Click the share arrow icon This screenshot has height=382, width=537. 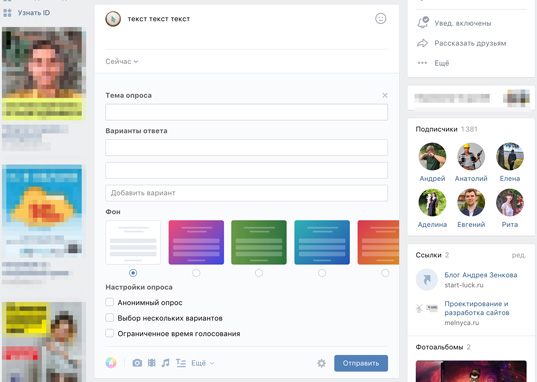tap(423, 43)
